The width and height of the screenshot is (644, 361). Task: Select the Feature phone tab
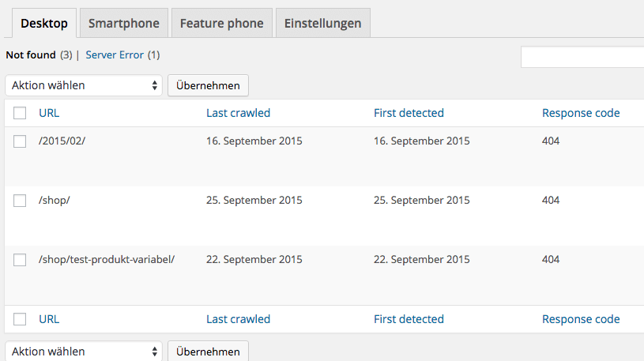click(221, 23)
